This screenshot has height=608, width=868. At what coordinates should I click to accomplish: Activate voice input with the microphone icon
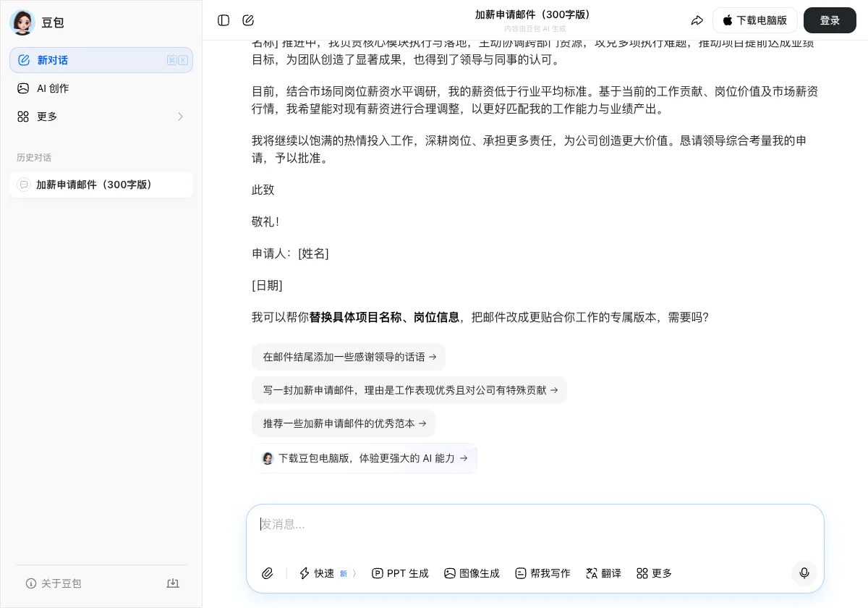tap(804, 573)
